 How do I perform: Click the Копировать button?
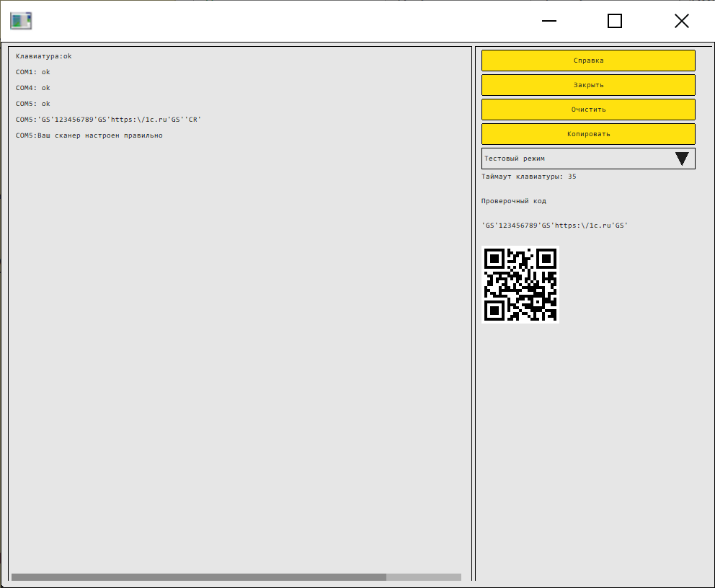pos(588,135)
